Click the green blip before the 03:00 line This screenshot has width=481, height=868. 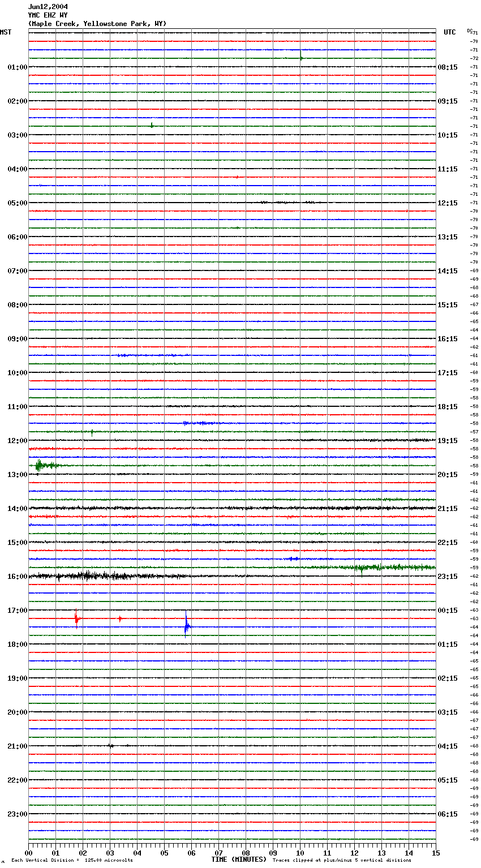(152, 125)
